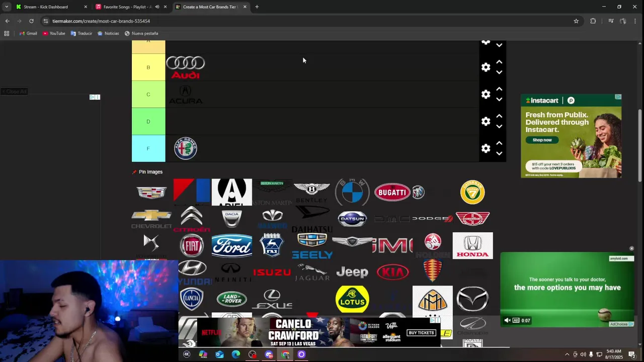The image size is (644, 362).
Task: Move tier C down with arrow
Action: click(x=499, y=100)
